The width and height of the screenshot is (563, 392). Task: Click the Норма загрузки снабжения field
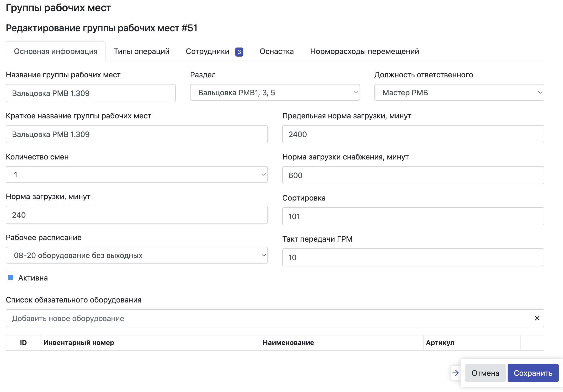click(413, 175)
